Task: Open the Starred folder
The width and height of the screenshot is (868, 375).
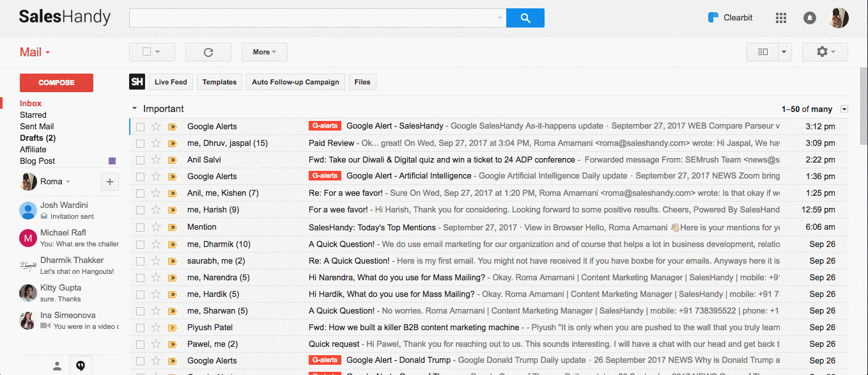Action: (x=33, y=115)
